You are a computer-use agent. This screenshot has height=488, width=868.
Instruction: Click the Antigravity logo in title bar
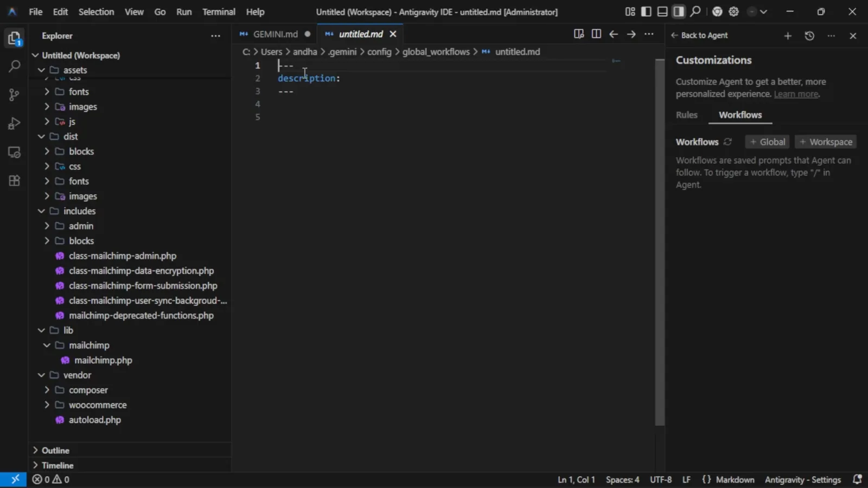pos(12,11)
